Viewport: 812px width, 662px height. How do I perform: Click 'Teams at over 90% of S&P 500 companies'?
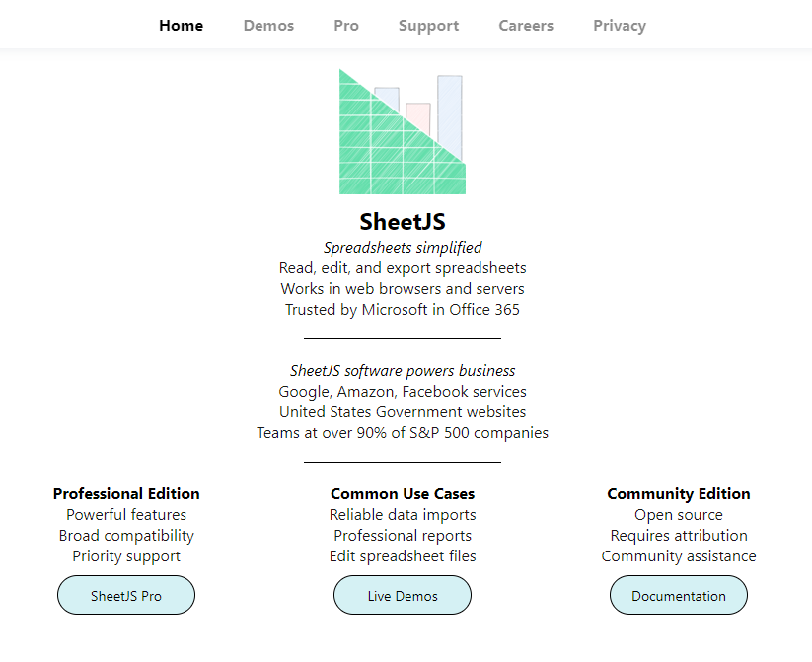click(403, 432)
